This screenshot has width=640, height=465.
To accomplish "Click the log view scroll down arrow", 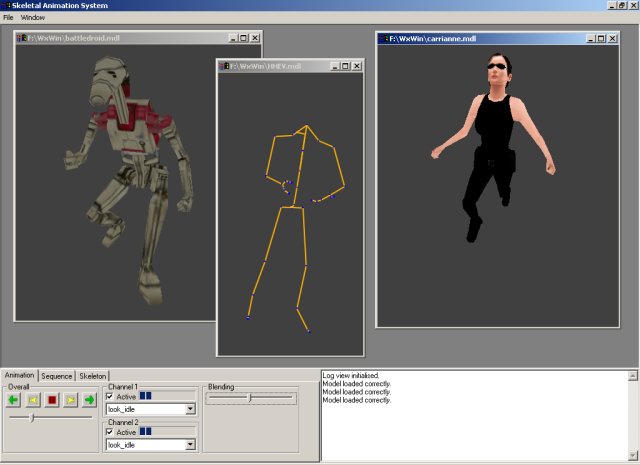I will click(x=633, y=455).
